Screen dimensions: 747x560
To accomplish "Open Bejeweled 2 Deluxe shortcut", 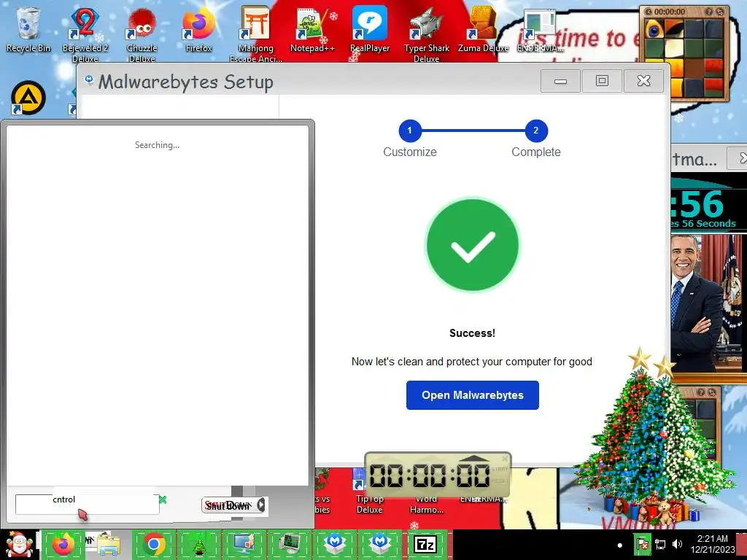I will point(85,34).
